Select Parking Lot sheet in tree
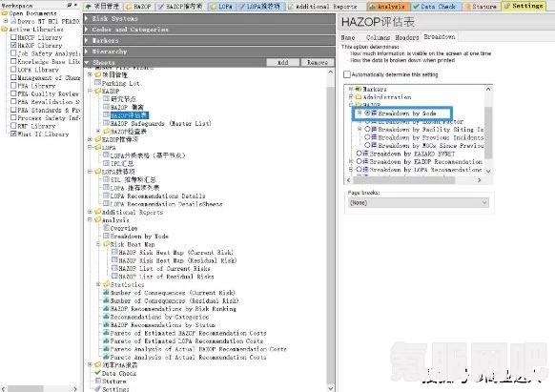The width and height of the screenshot is (555, 392). point(120,83)
